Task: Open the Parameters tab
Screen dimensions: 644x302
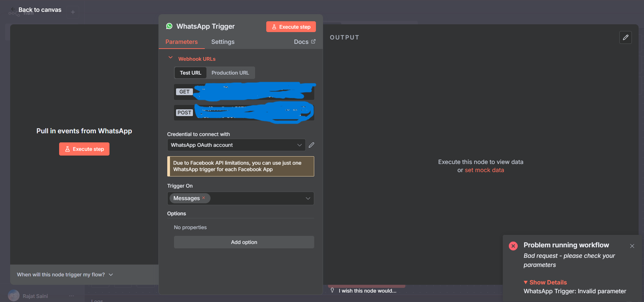Action: [x=181, y=42]
